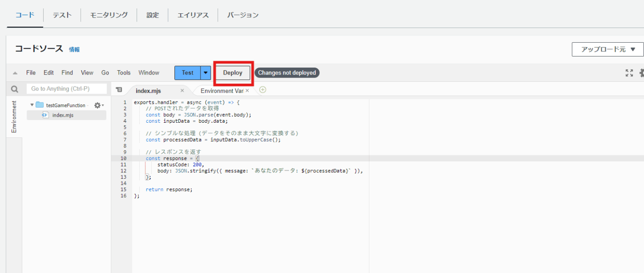Click the Deploy button
This screenshot has width=644, height=273.
click(x=233, y=73)
